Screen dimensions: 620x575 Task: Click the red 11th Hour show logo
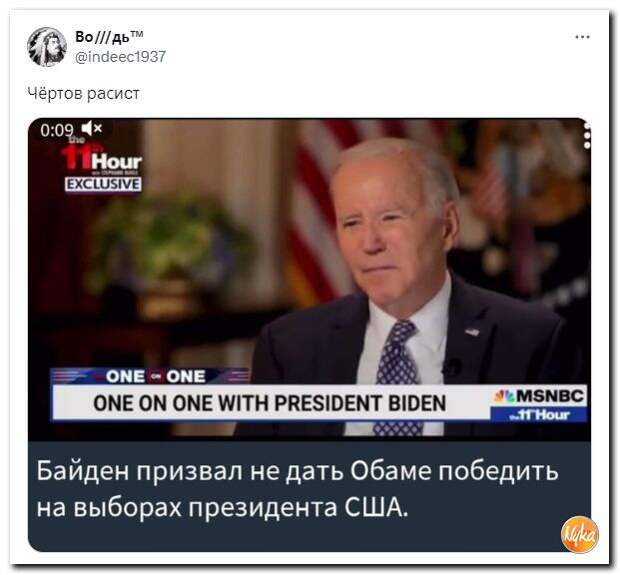102,159
